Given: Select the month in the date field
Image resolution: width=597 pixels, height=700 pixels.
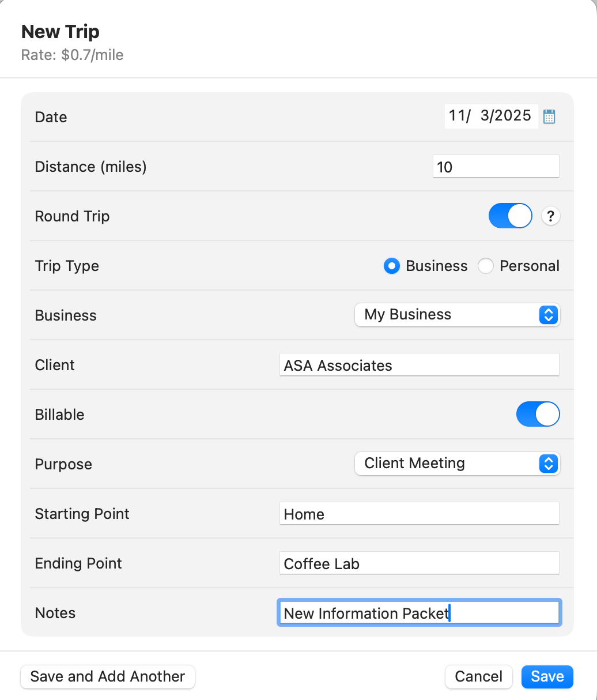Looking at the screenshot, I should point(456,116).
